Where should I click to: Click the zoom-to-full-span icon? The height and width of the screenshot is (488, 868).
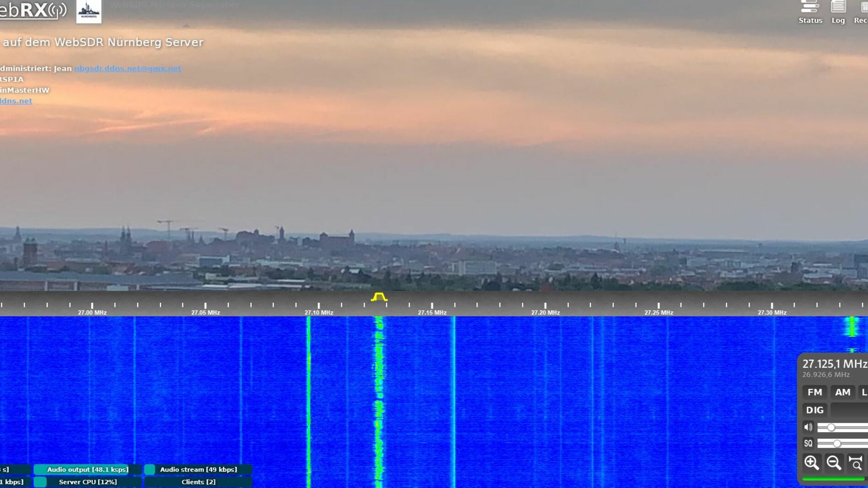pyautogui.click(x=855, y=462)
